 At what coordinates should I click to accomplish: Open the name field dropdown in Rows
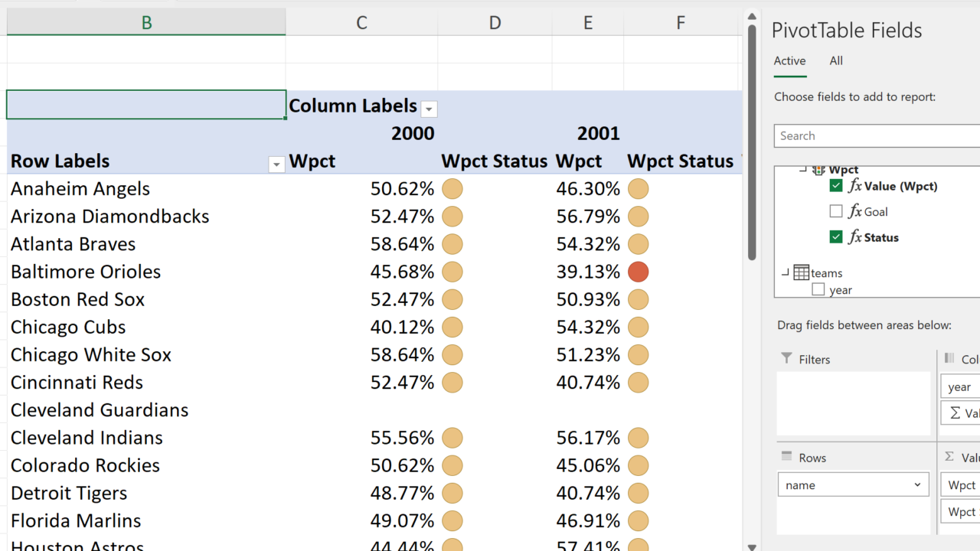point(917,484)
